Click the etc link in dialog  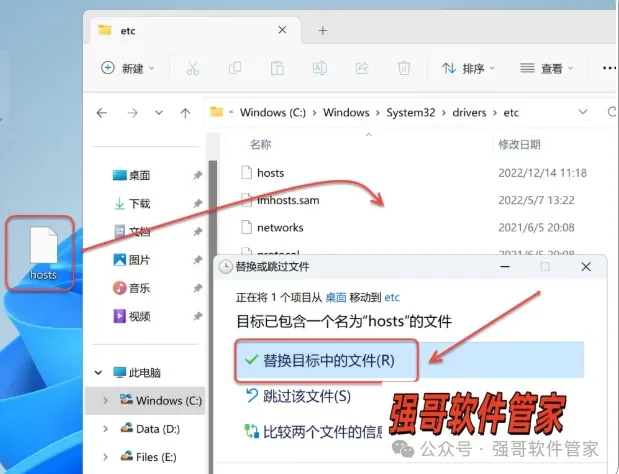click(x=392, y=297)
